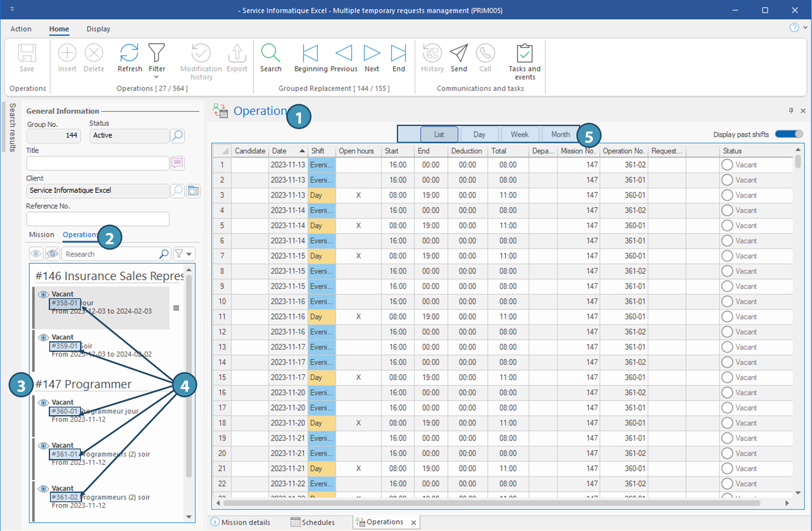The height and width of the screenshot is (531, 812).
Task: Toggle Display past shifts switch
Action: (788, 134)
